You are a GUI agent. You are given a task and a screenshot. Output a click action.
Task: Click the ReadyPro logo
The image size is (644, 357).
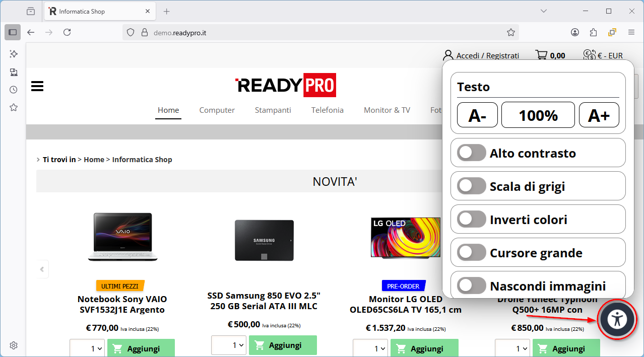(x=286, y=85)
